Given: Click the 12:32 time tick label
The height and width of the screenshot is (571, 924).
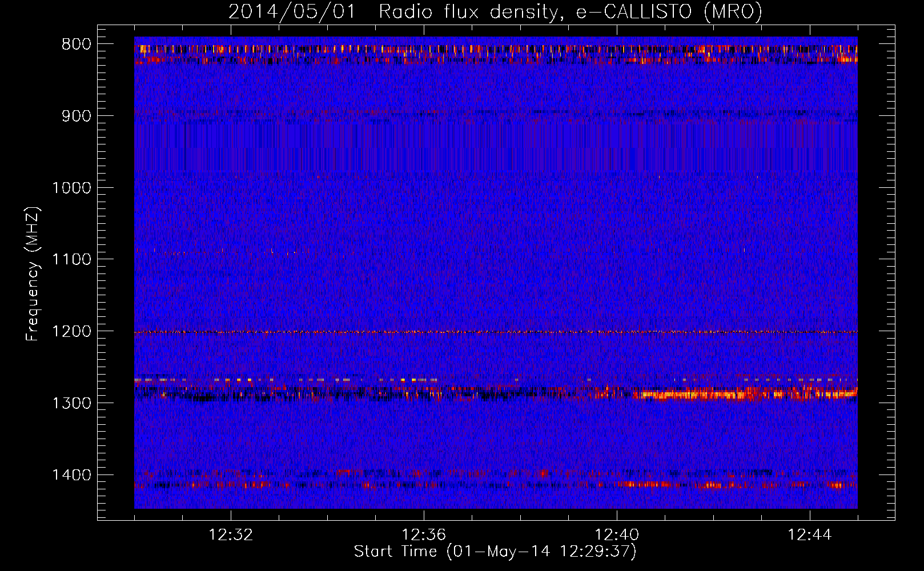Looking at the screenshot, I should tap(231, 535).
